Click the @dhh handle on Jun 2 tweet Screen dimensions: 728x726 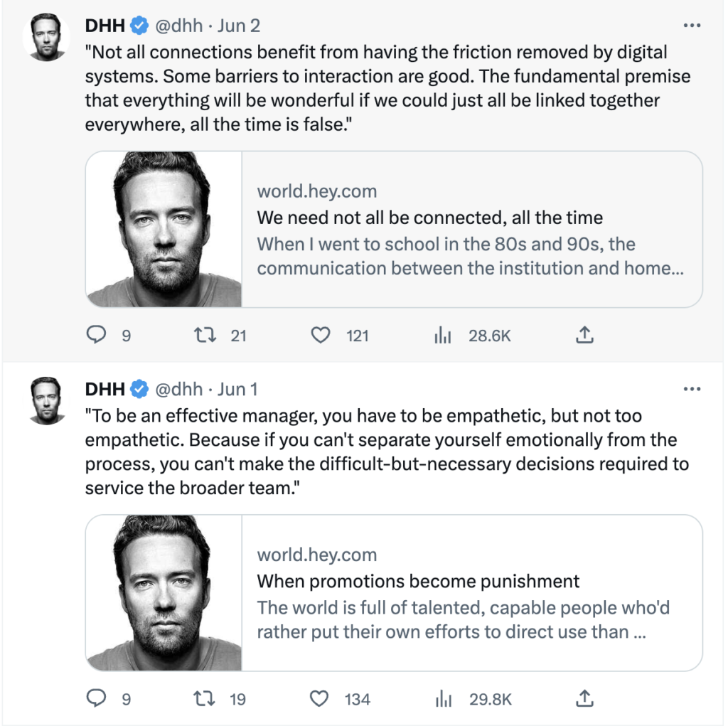click(179, 26)
